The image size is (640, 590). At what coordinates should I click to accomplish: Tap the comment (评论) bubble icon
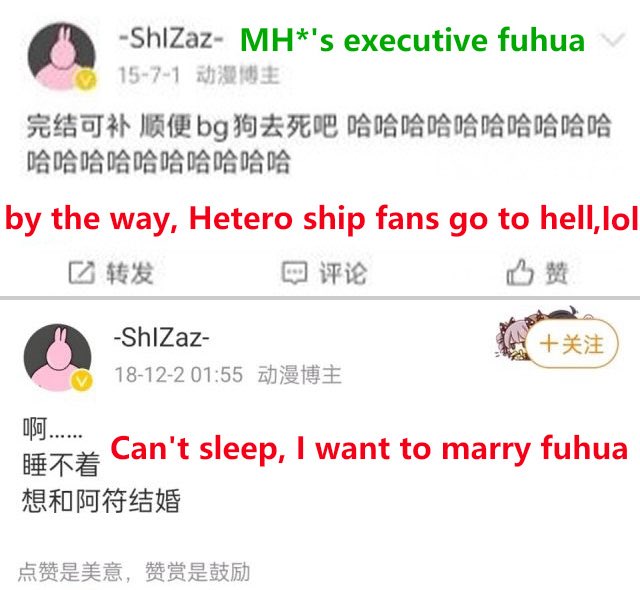294,273
